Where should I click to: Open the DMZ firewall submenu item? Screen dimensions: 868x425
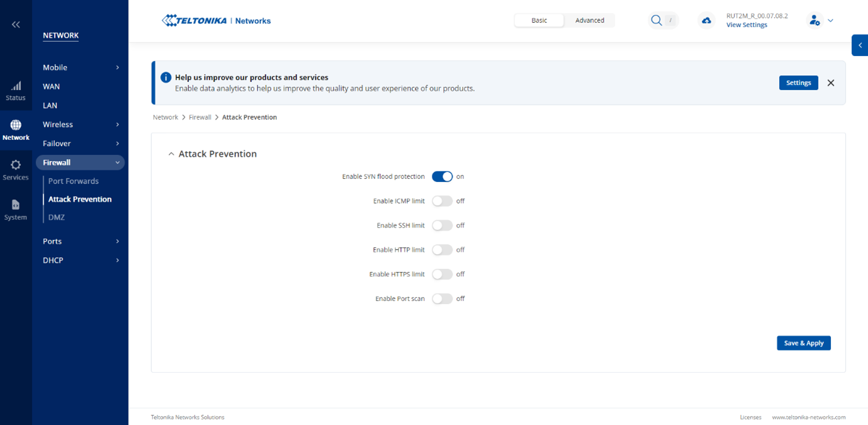tap(57, 217)
